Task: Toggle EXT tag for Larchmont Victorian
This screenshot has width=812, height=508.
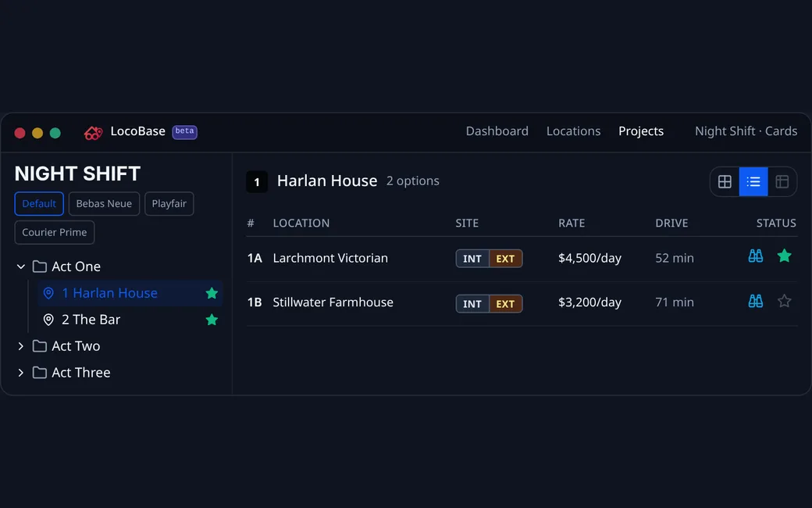Action: tap(505, 259)
